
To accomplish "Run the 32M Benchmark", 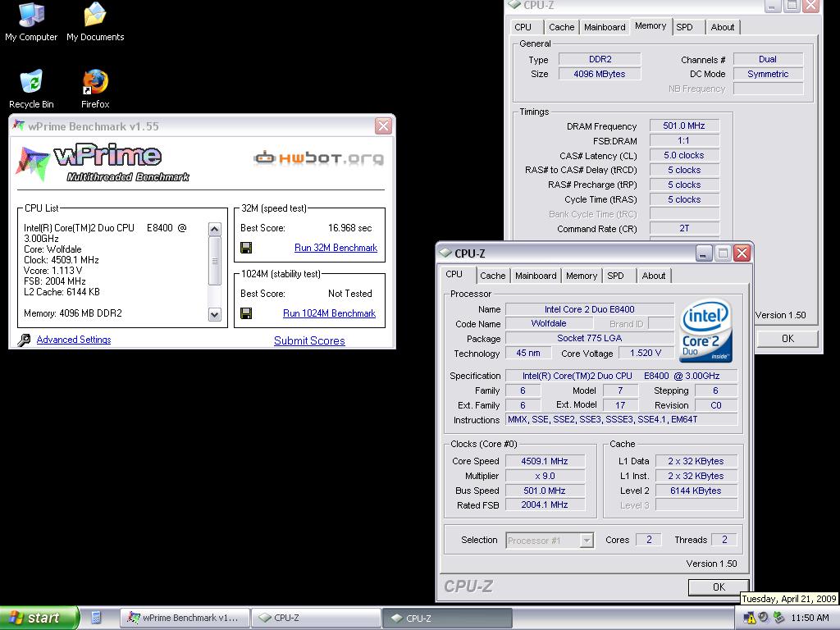I will tap(336, 248).
